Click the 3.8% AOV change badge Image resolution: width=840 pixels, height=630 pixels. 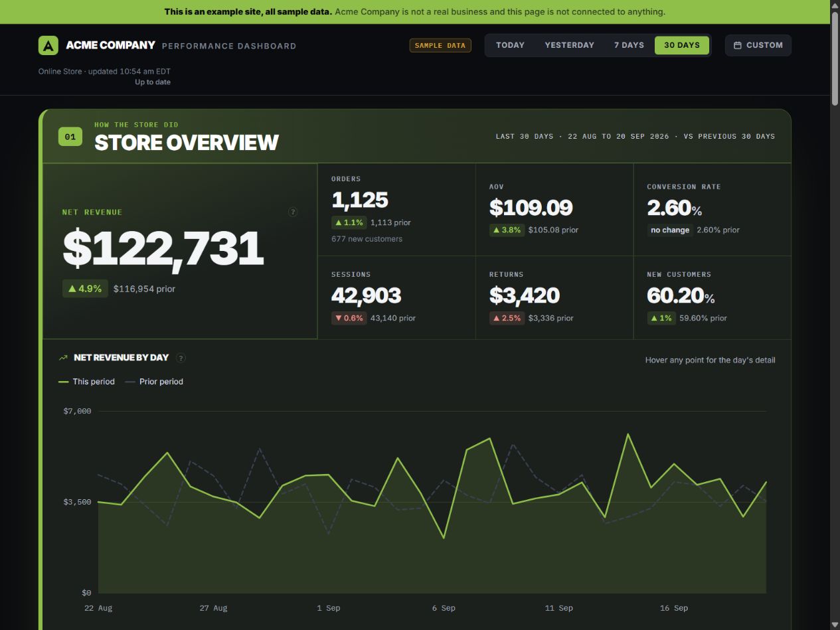pos(507,230)
